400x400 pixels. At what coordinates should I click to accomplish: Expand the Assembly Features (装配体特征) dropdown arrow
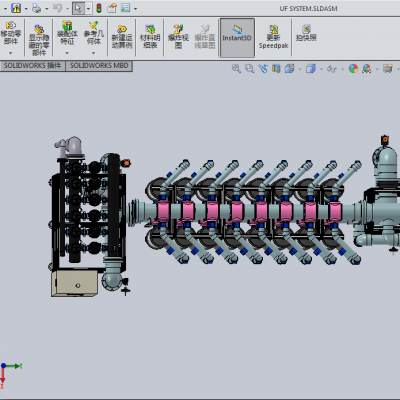click(x=67, y=53)
